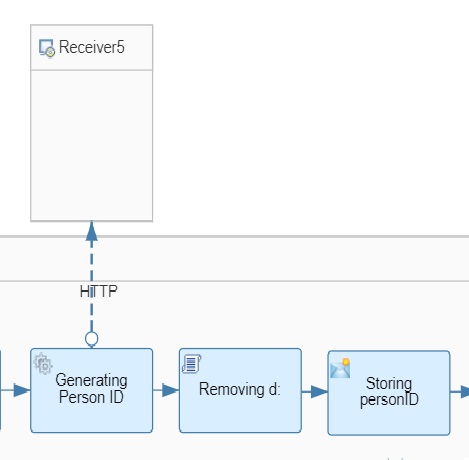The image size is (469, 460).
Task: Select the Storing personID step
Action: [x=389, y=393]
